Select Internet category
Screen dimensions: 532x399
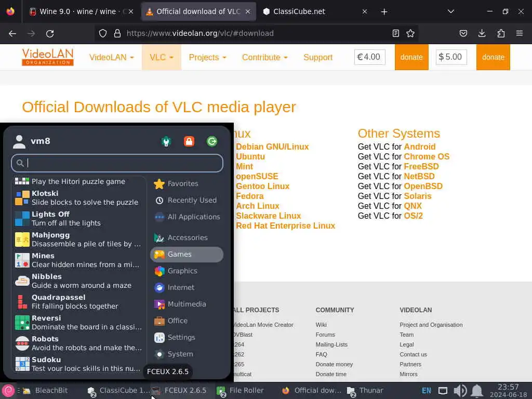187,287
